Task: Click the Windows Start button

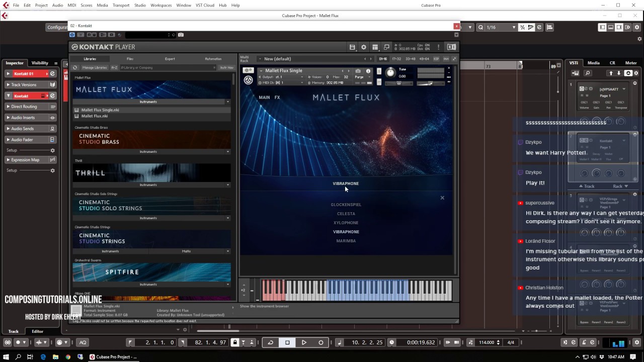Action: pyautogui.click(x=6, y=357)
